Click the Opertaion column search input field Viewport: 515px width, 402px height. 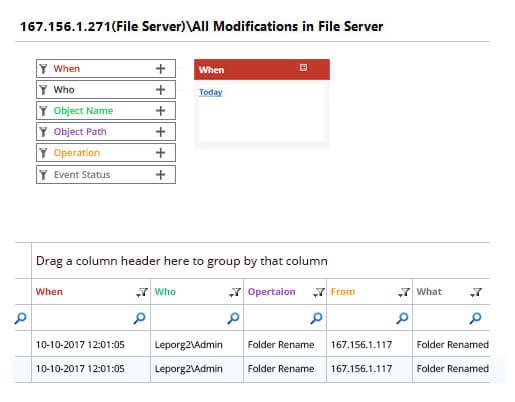(x=278, y=318)
